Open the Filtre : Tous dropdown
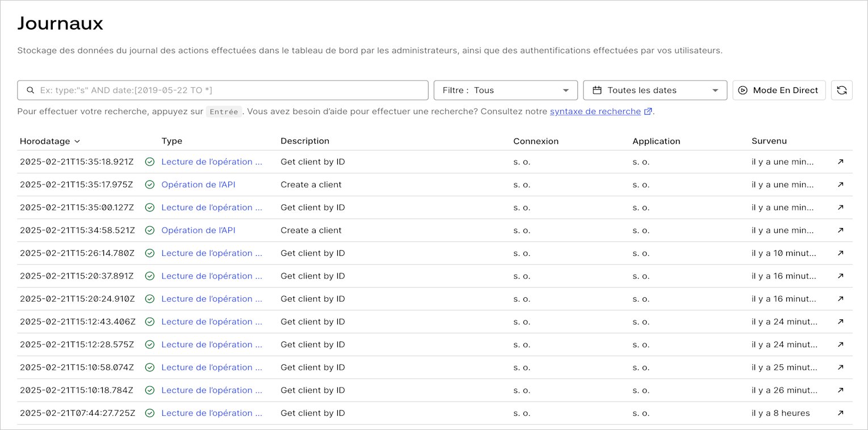 506,90
